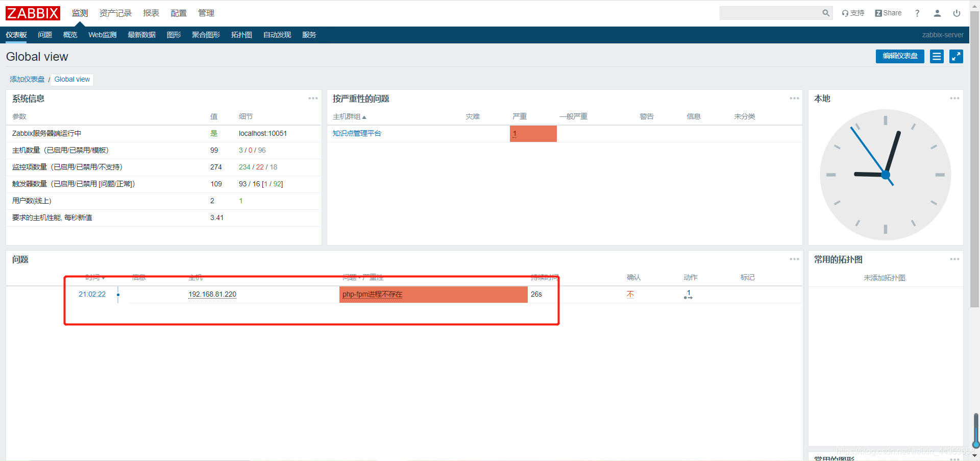Viewport: 980px width, 461px height.
Task: Open the 资产记录 top menu
Action: (115, 13)
